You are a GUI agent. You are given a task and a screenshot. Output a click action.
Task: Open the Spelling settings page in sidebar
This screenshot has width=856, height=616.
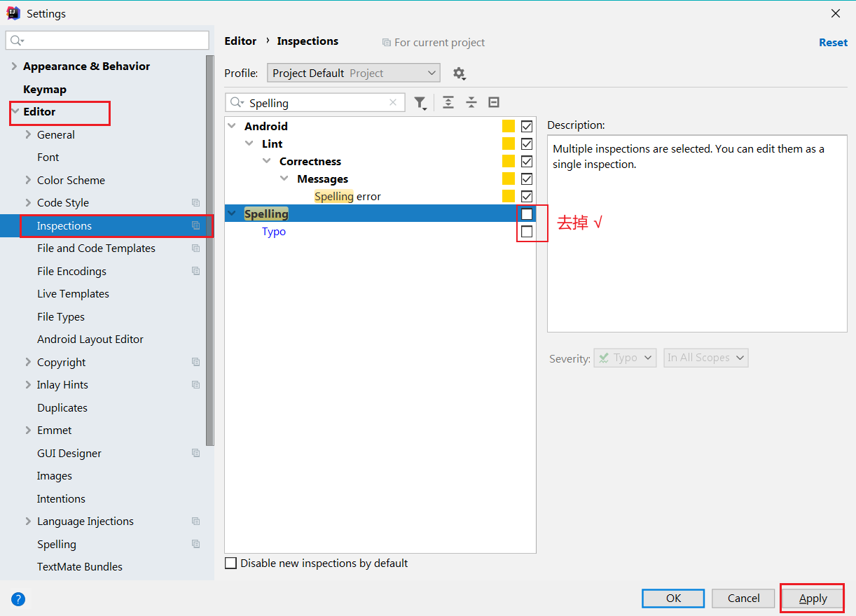57,544
